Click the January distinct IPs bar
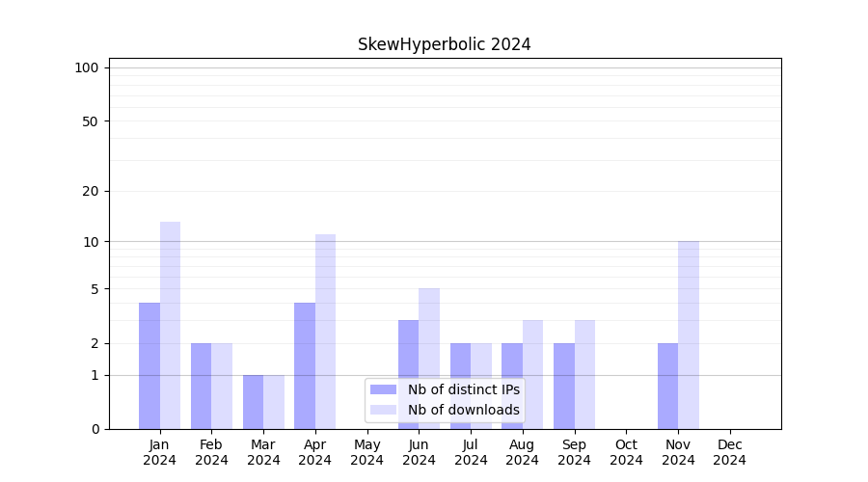Screen dimensions: 868x482 pyautogui.click(x=149, y=365)
